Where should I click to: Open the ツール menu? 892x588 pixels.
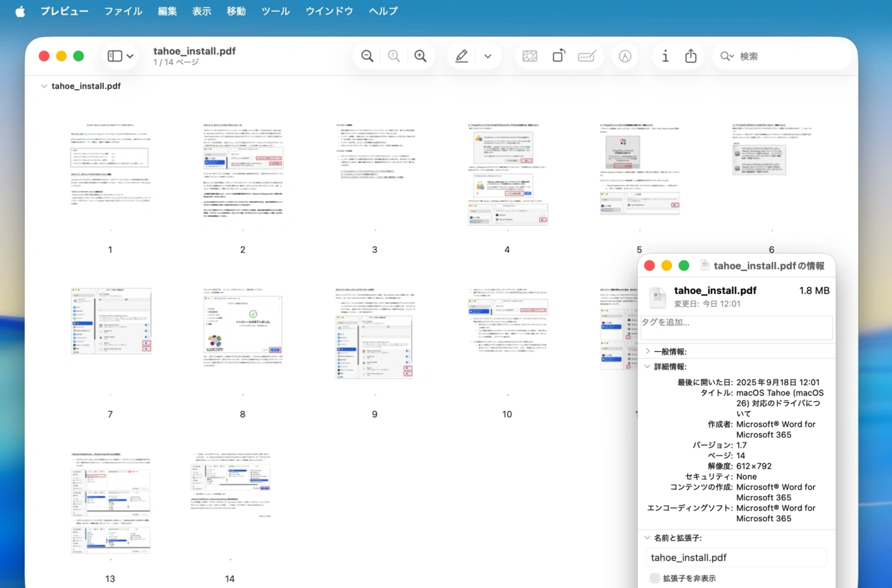coord(275,11)
